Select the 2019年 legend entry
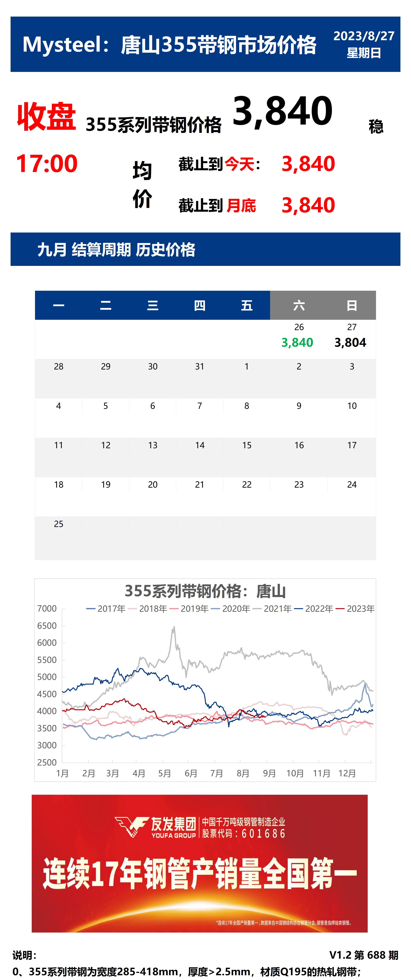The width and height of the screenshot is (411, 980). (189, 609)
